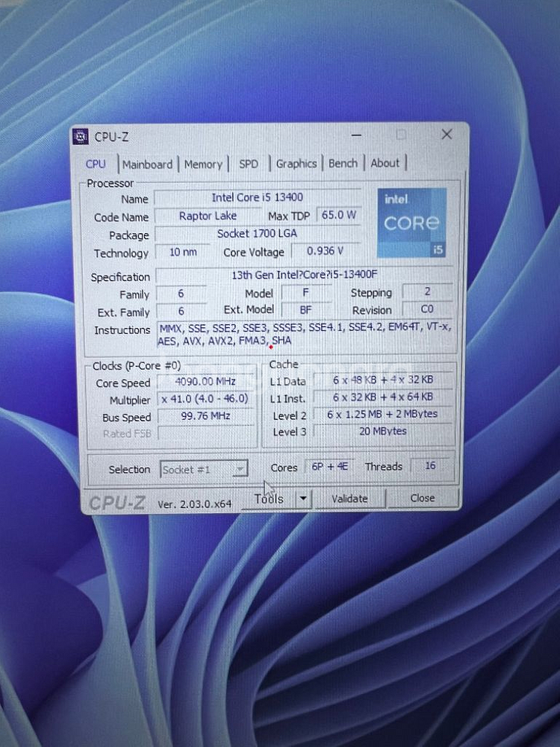This screenshot has width=560, height=747.
Task: Select the CPU tab
Action: click(96, 164)
